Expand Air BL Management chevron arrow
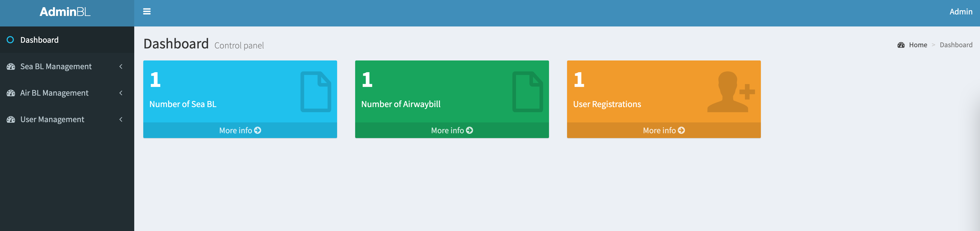 121,93
